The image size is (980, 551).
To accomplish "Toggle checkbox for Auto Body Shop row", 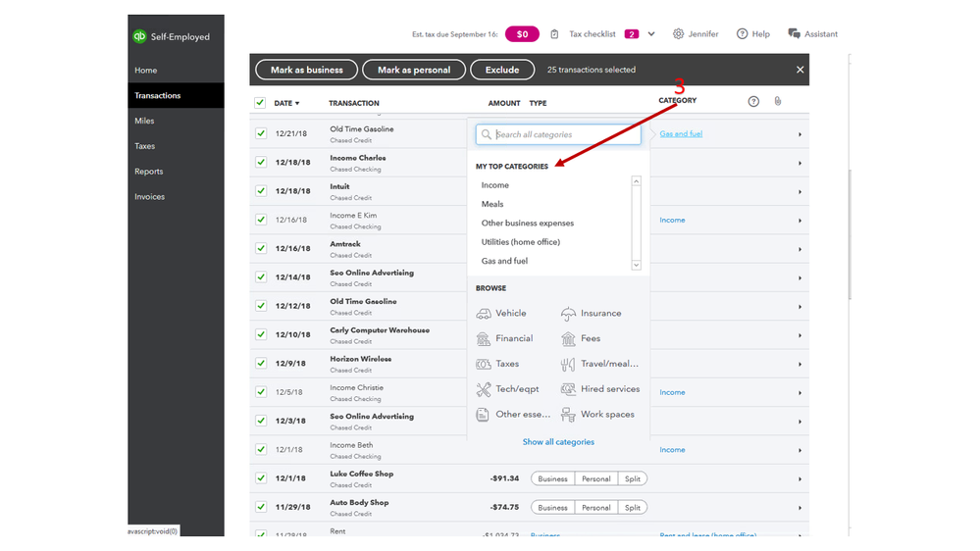I will click(x=261, y=507).
